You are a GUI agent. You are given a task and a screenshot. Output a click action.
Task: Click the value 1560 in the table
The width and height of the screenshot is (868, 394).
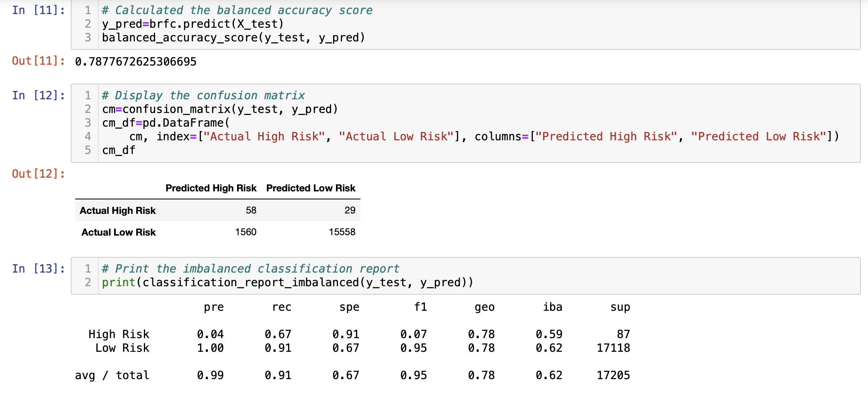point(246,232)
